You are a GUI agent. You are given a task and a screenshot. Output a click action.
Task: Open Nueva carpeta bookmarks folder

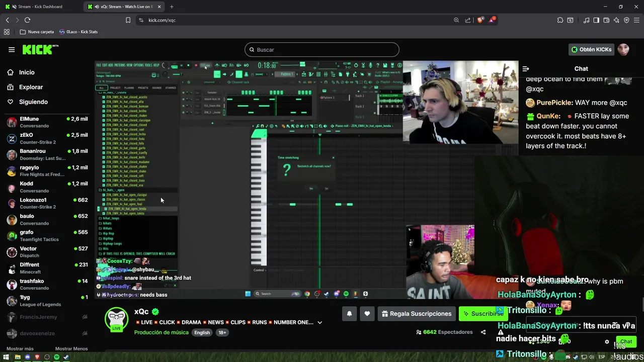click(37, 32)
